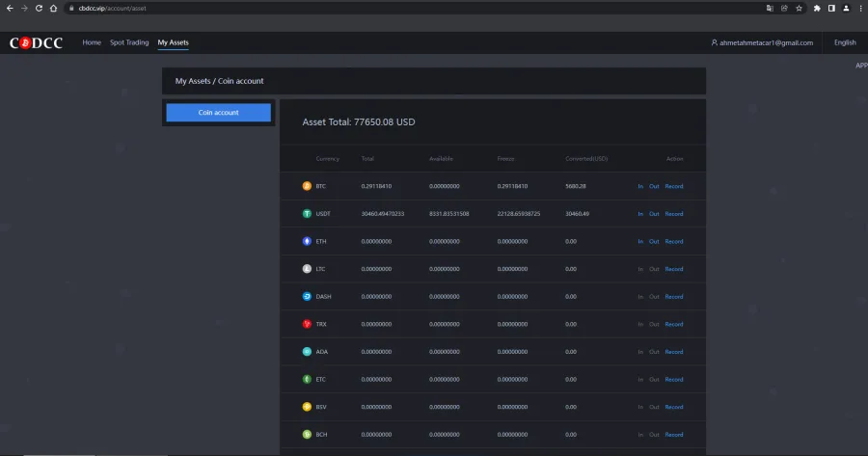Click In link for LTC

640,270
